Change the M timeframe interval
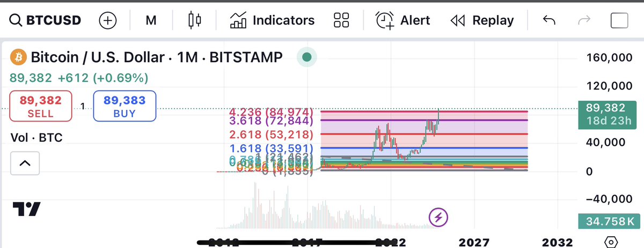This screenshot has height=248, width=644. pyautogui.click(x=151, y=21)
